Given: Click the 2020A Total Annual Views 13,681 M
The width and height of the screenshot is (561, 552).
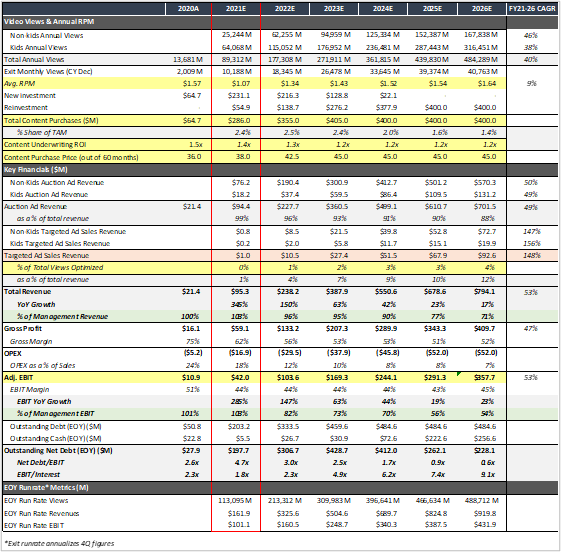Looking at the screenshot, I should [188, 59].
